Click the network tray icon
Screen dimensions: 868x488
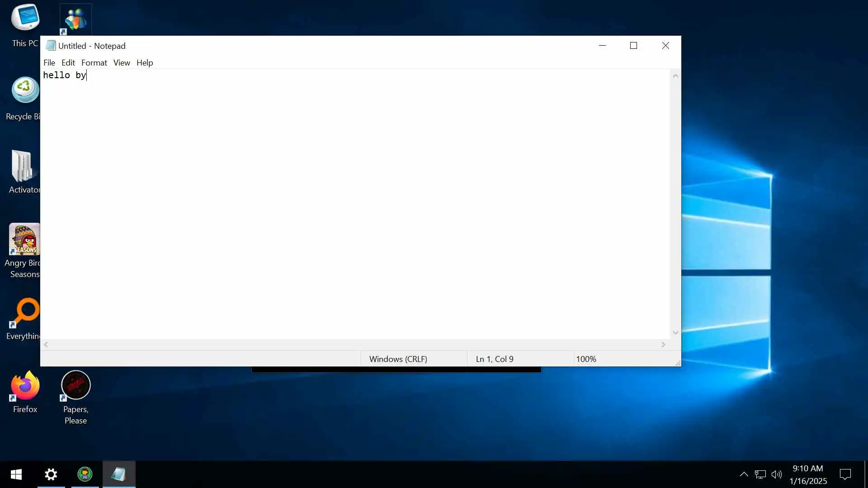[760, 474]
